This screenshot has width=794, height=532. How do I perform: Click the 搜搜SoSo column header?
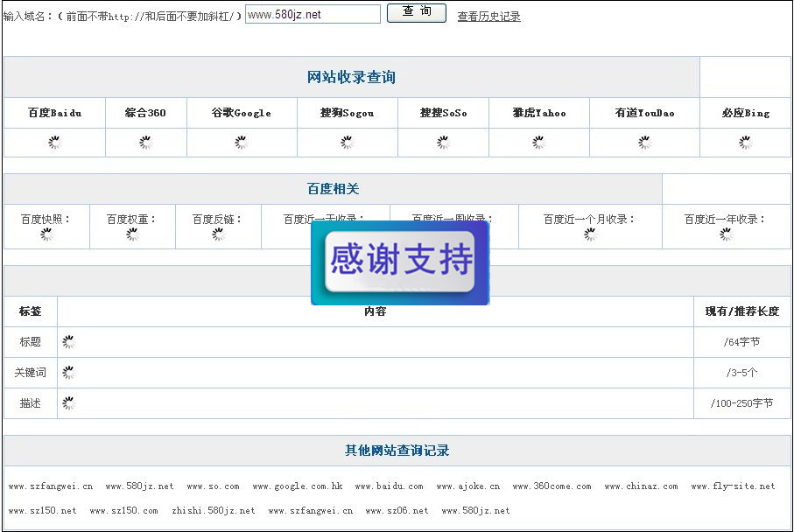tap(443, 113)
